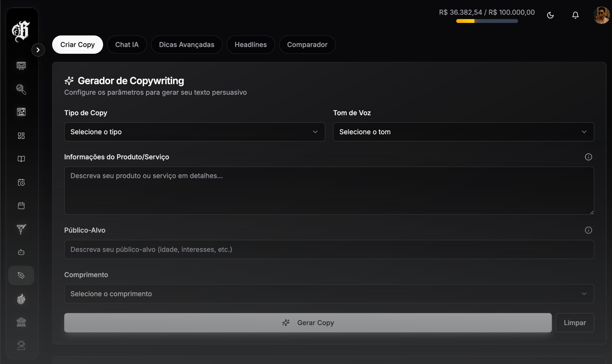Expand the sidebar with arrow button
612x364 pixels.
tap(38, 50)
